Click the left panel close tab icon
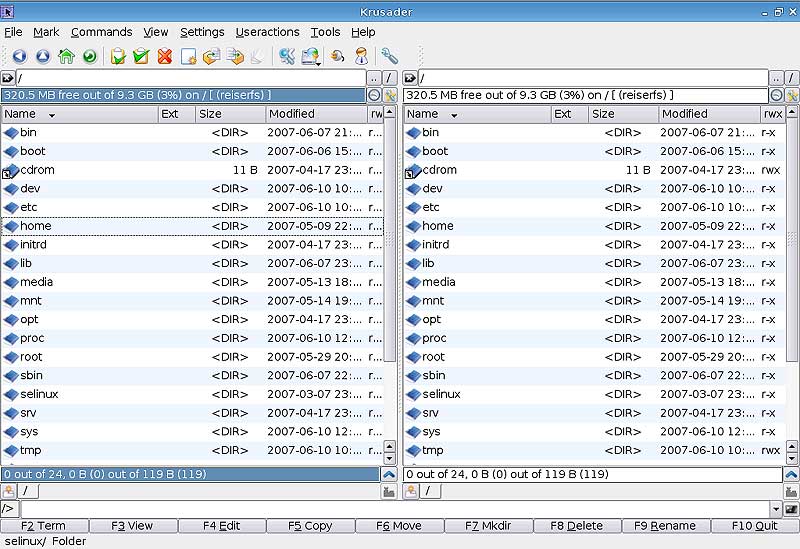 coord(389,492)
